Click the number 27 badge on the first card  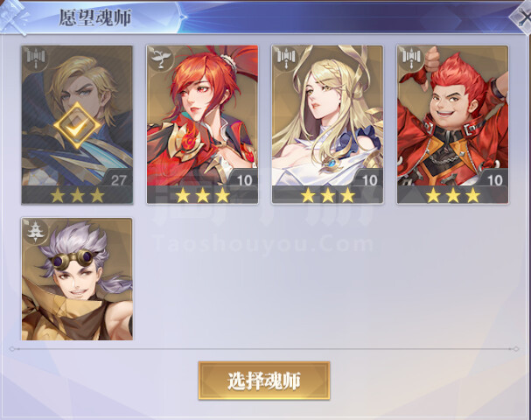click(x=118, y=179)
